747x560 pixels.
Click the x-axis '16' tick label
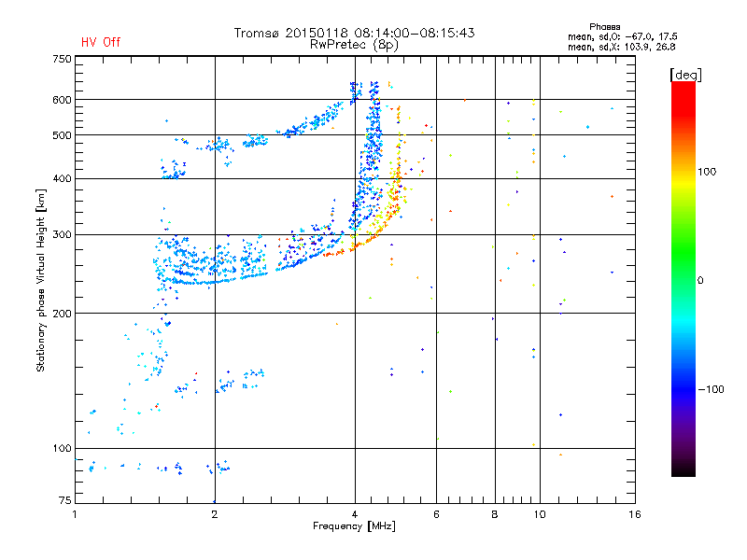[x=635, y=514]
